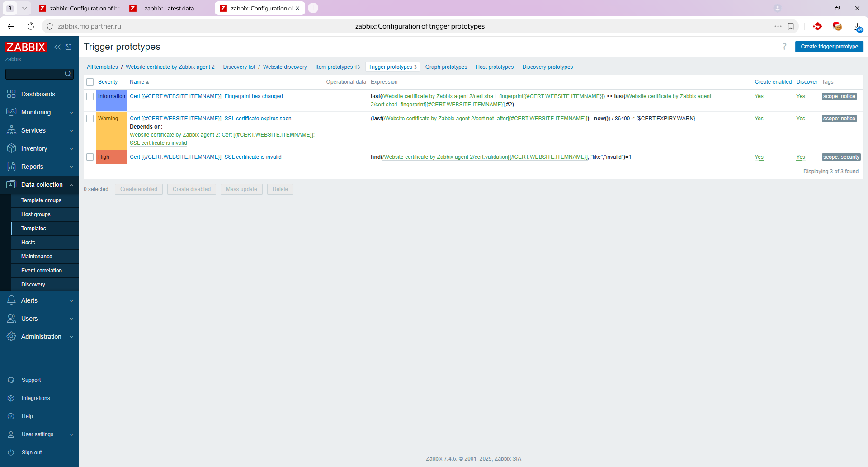This screenshot has width=868, height=467.
Task: Switch to the Item prototypes tab
Action: point(334,67)
